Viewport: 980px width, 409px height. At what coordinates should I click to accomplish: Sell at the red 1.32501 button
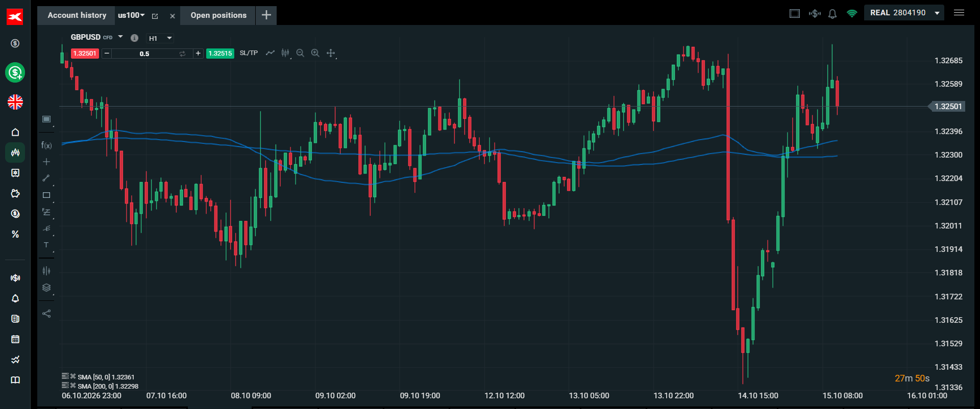pyautogui.click(x=85, y=54)
